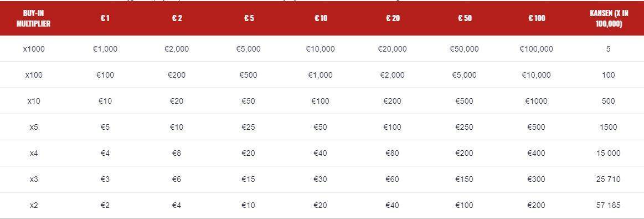The width and height of the screenshot is (644, 219).
Task: Select the € 5 column header
Action: (249, 18)
